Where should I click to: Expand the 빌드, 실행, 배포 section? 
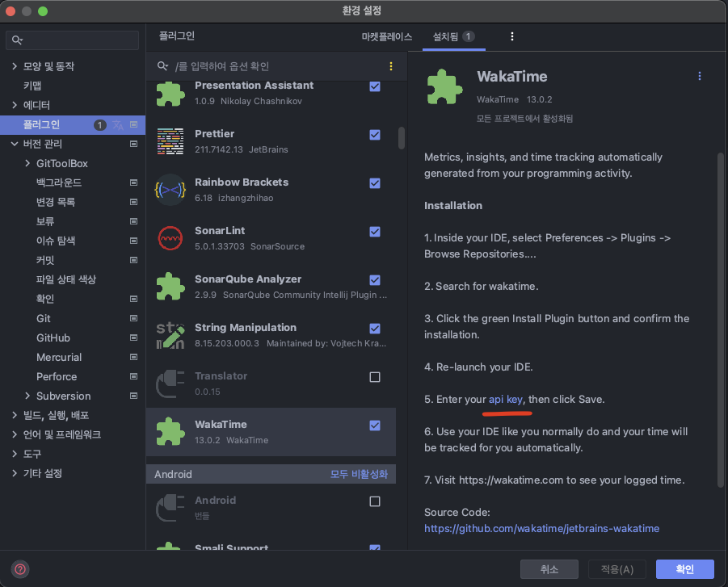pyautogui.click(x=15, y=415)
